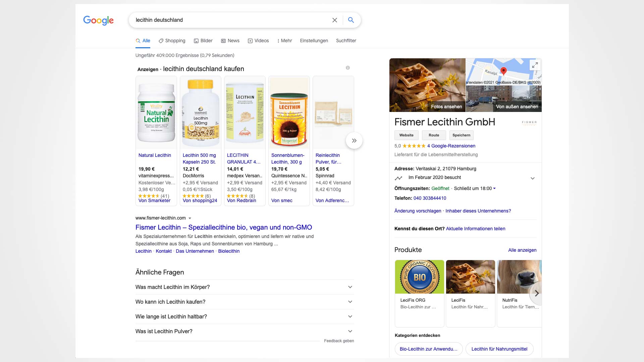
Task: Click 'Feedback geben'
Action: pyautogui.click(x=339, y=341)
